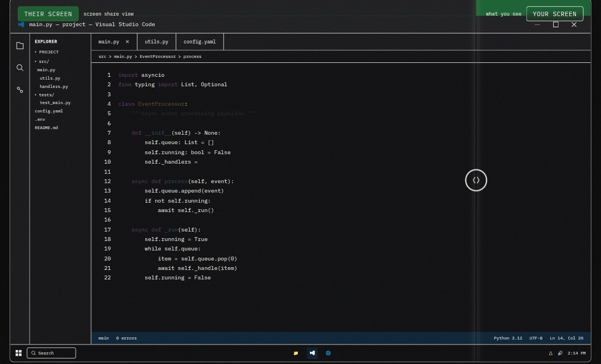Select Python 3.12 interpreter in status bar
The width and height of the screenshot is (601, 364).
(x=508, y=338)
